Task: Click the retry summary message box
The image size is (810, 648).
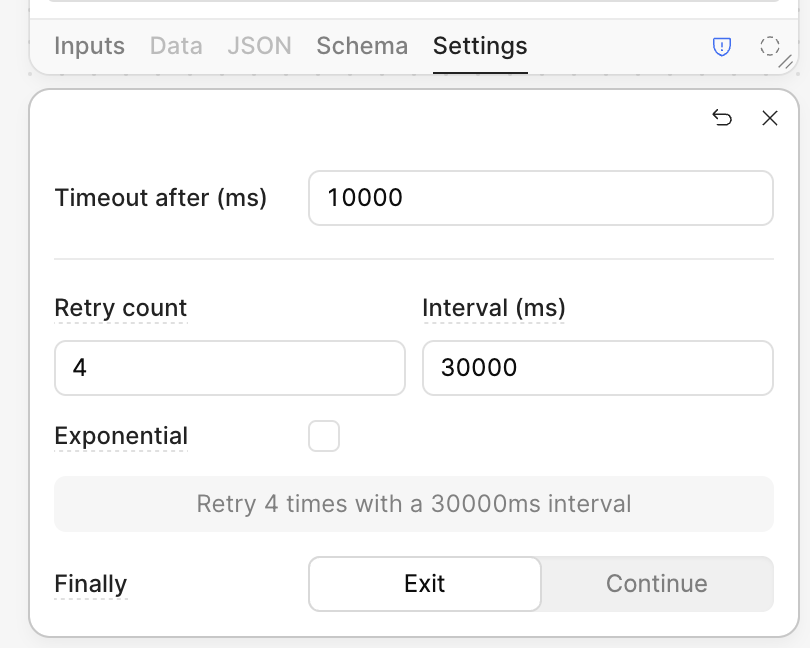Action: [414, 504]
